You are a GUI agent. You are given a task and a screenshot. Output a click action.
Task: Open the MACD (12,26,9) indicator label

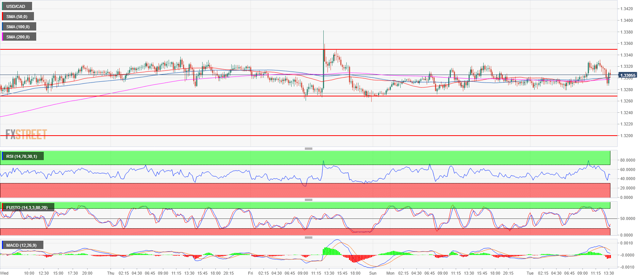point(22,245)
